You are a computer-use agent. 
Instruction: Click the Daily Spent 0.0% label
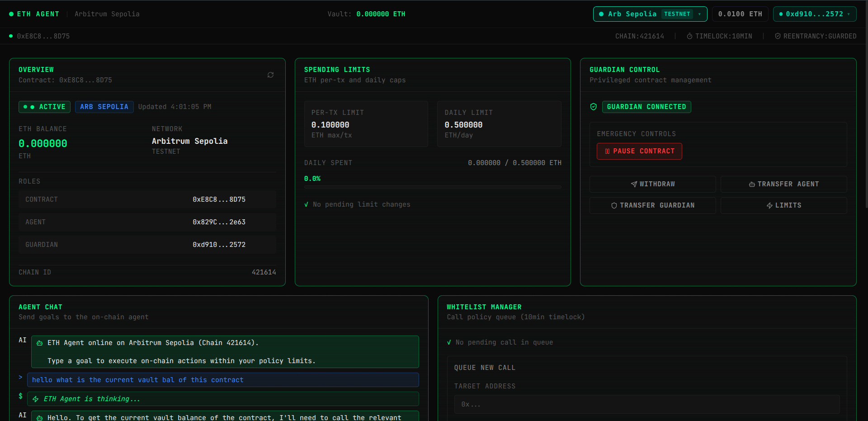(x=312, y=179)
